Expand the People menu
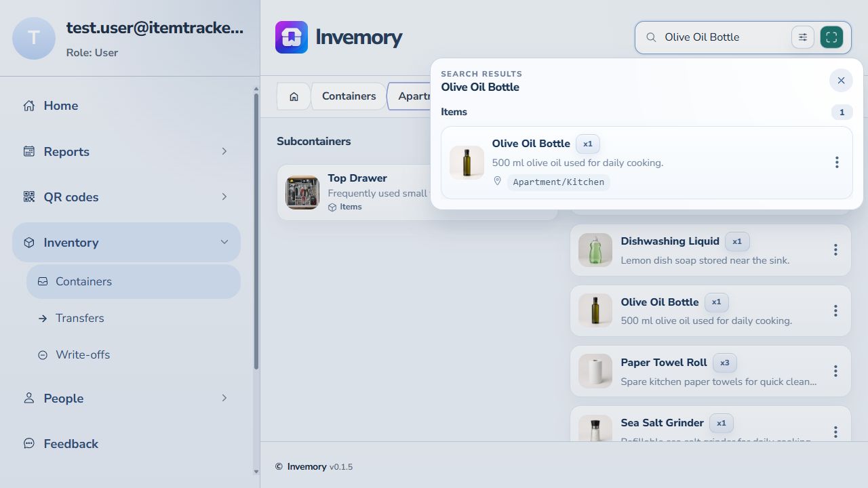The image size is (868, 488). (126, 398)
